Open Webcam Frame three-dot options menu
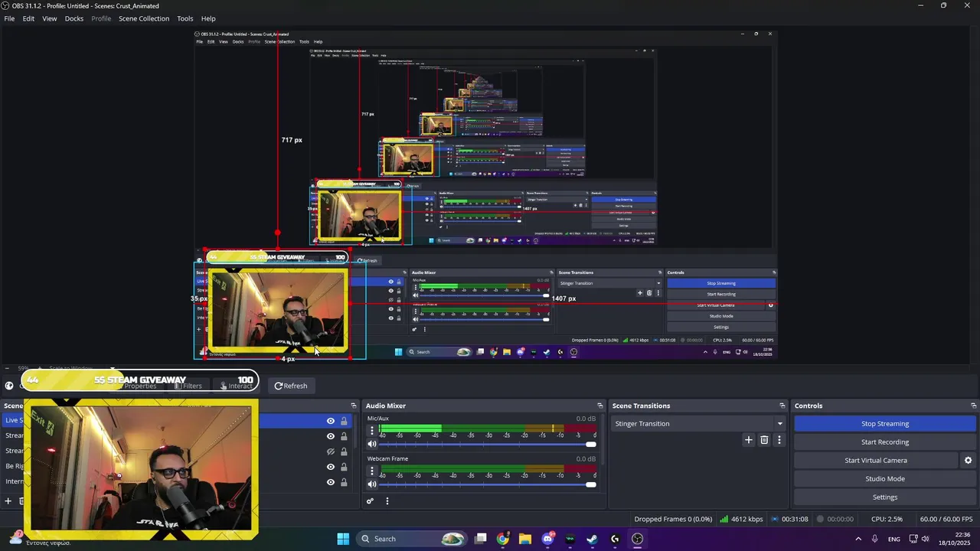The image size is (980, 551). pos(372,471)
